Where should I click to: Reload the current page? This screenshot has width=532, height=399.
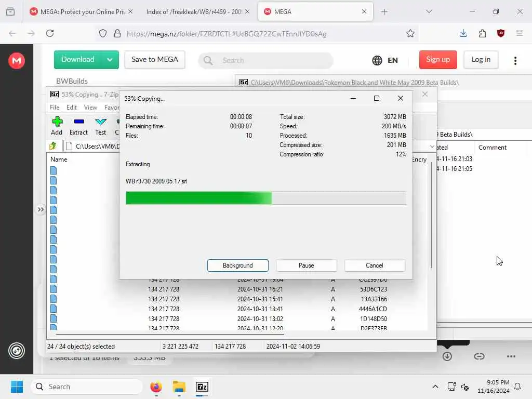pyautogui.click(x=50, y=33)
